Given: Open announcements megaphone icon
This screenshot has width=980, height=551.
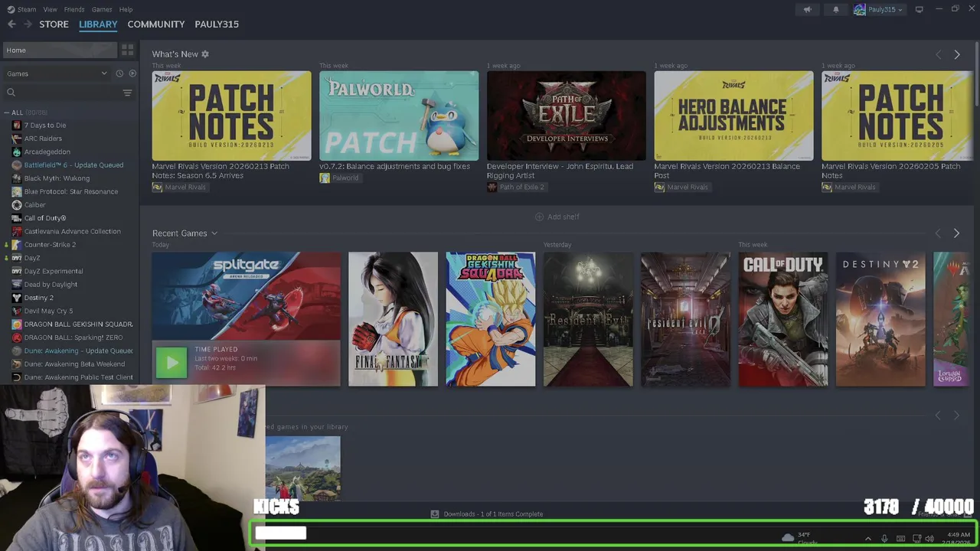Looking at the screenshot, I should 807,9.
